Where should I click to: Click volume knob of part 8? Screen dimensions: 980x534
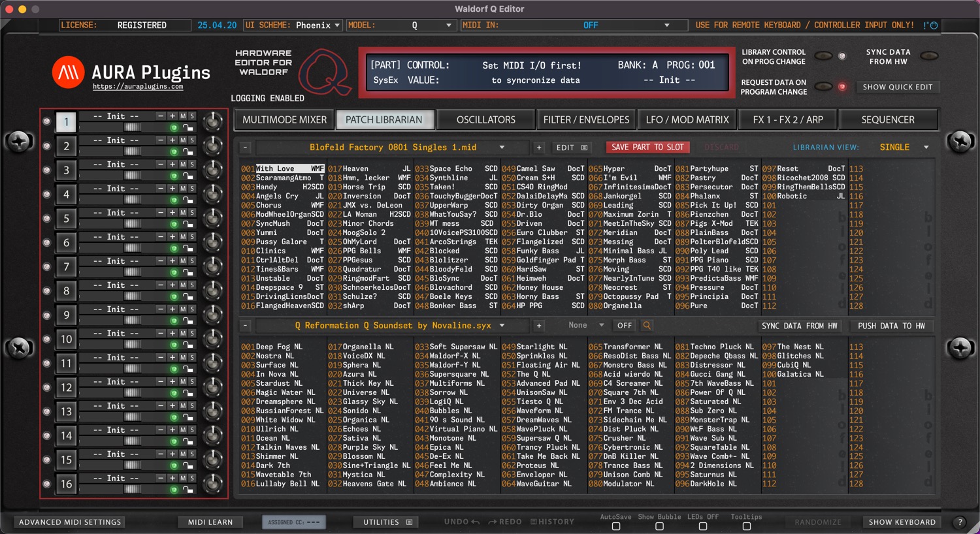coord(212,291)
